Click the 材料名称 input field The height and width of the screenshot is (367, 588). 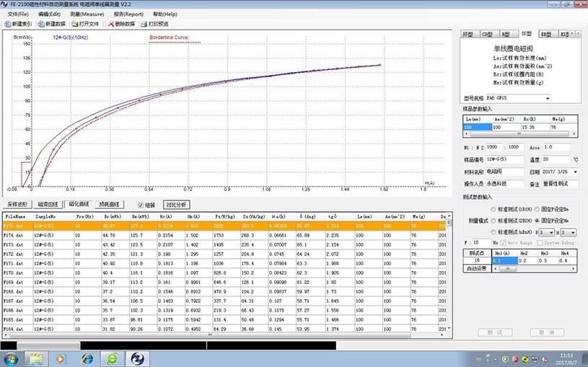coord(505,172)
